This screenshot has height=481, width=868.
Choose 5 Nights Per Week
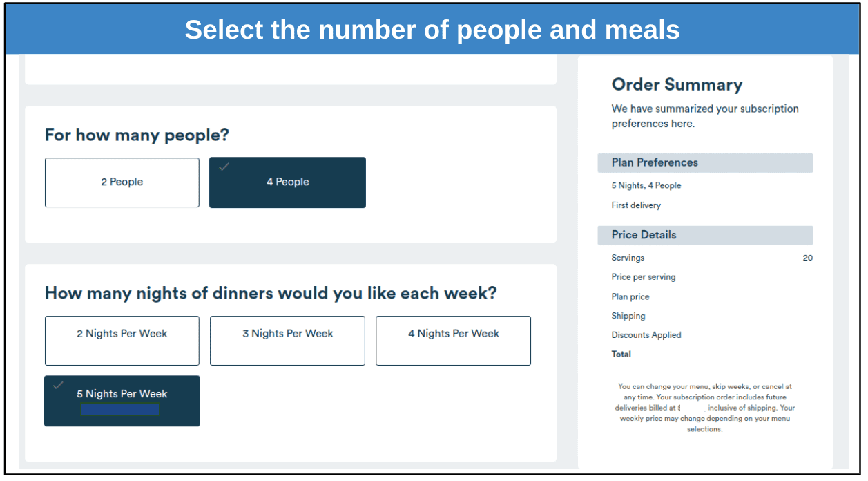coord(122,401)
